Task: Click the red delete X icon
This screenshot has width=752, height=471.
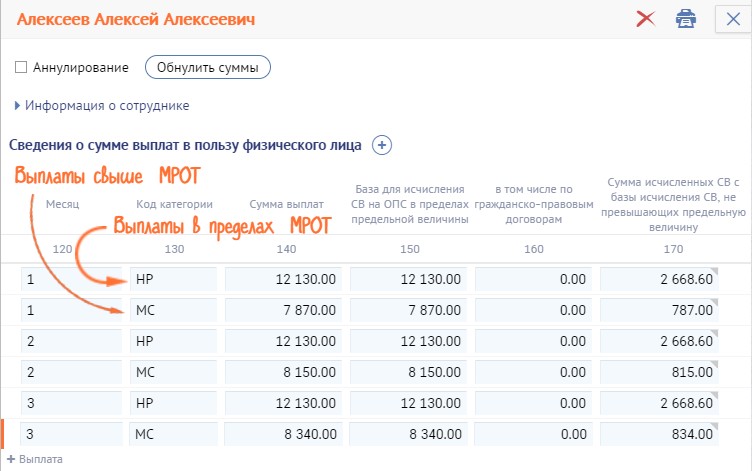Action: click(645, 19)
